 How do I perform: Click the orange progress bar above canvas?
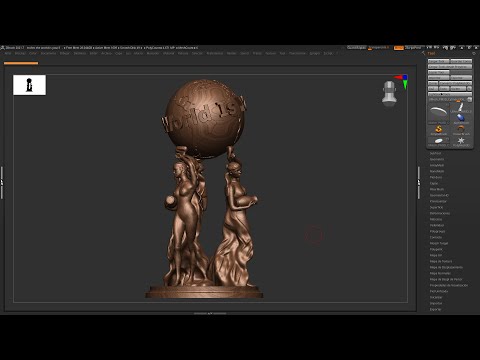[21, 63]
